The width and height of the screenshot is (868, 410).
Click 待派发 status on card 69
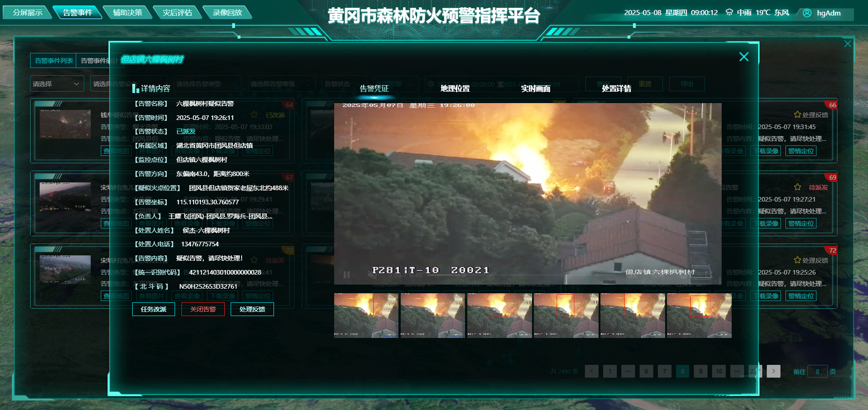tap(818, 187)
